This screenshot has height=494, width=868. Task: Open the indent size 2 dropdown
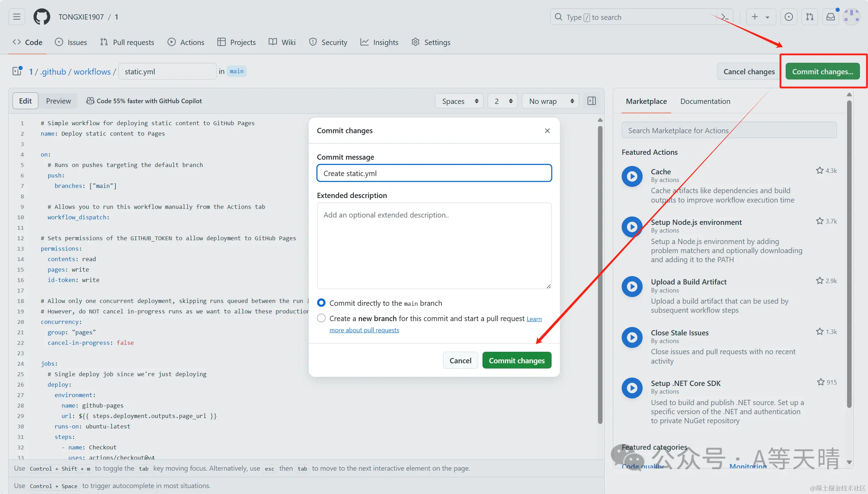(502, 101)
